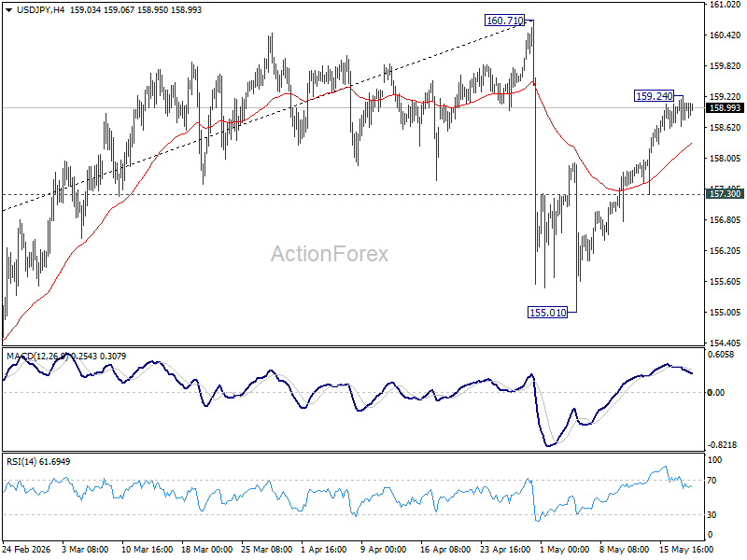747x560 pixels.
Task: Select the 1 Apr 16:00 time label
Action: pos(324,550)
